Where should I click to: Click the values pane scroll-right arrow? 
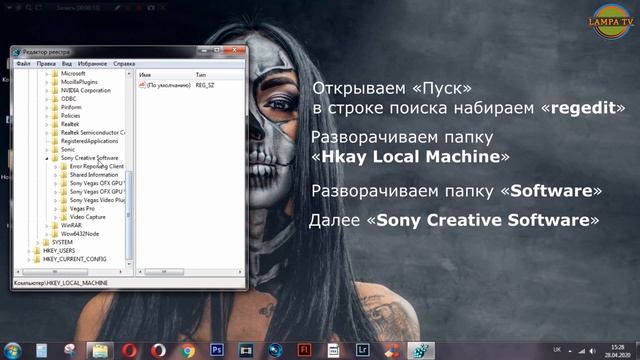tap(240, 271)
